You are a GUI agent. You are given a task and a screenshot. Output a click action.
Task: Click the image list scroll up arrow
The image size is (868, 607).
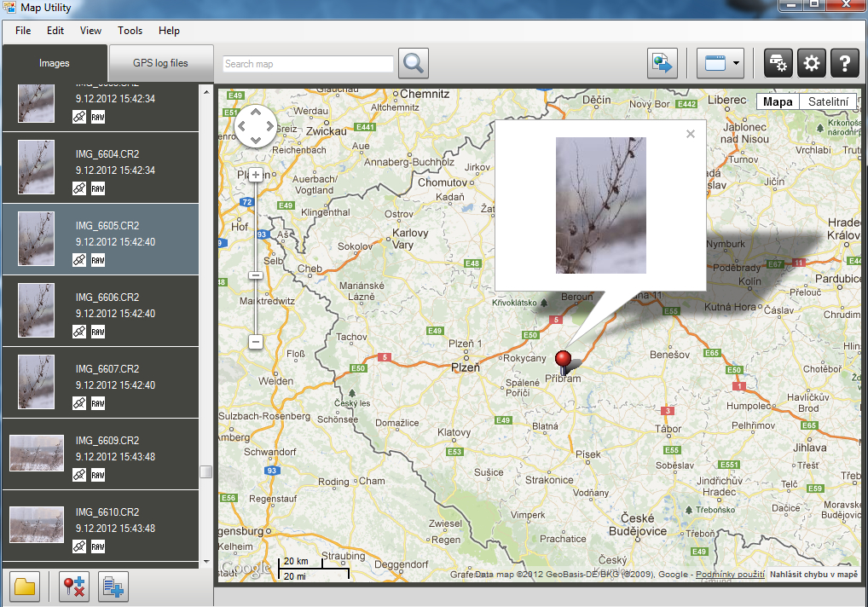[x=206, y=92]
